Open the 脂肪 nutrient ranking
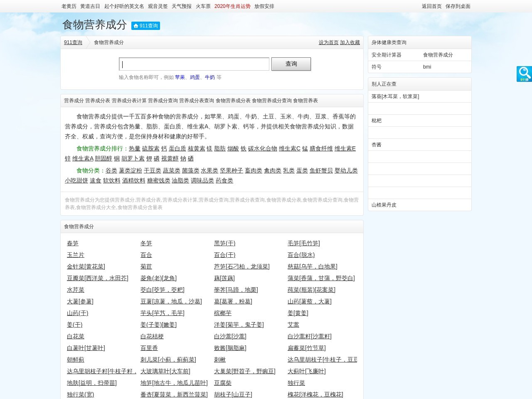Image resolution: width=532 pixels, height=399 pixels. click(x=220, y=148)
